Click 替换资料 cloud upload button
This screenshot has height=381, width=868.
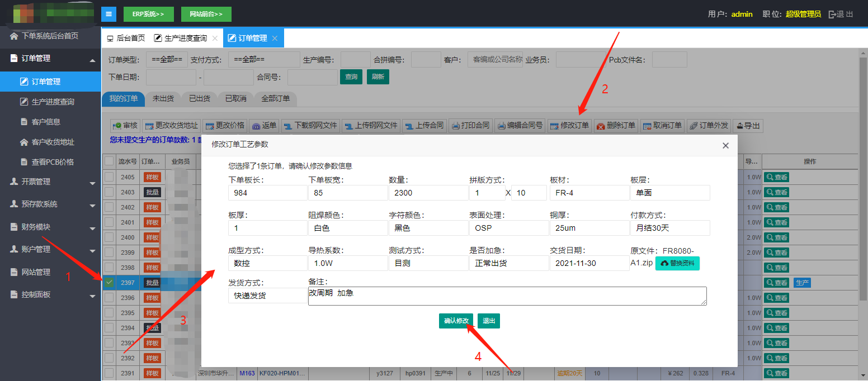(x=677, y=263)
